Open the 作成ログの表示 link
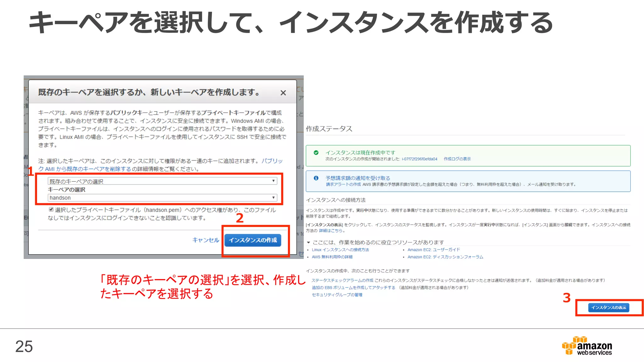 point(457,159)
